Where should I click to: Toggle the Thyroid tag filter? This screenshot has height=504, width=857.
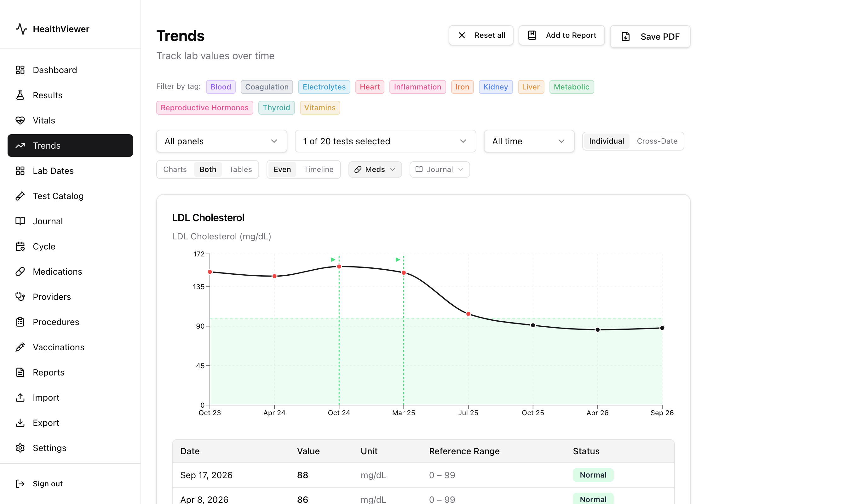tap(276, 108)
